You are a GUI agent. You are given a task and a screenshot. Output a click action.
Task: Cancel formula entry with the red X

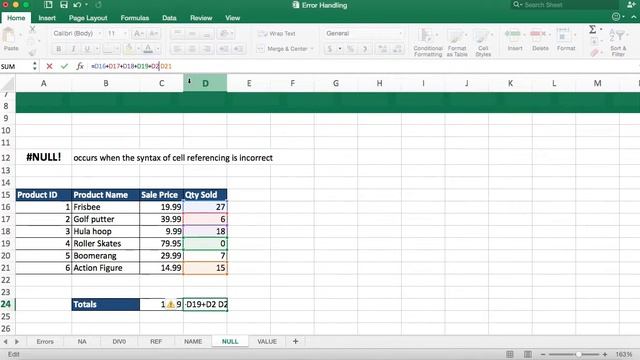coord(49,66)
